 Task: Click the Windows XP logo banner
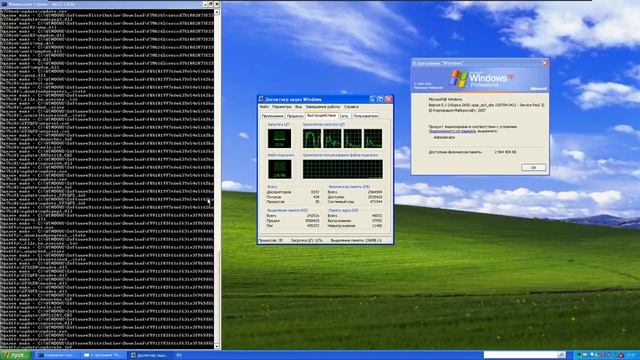480,79
